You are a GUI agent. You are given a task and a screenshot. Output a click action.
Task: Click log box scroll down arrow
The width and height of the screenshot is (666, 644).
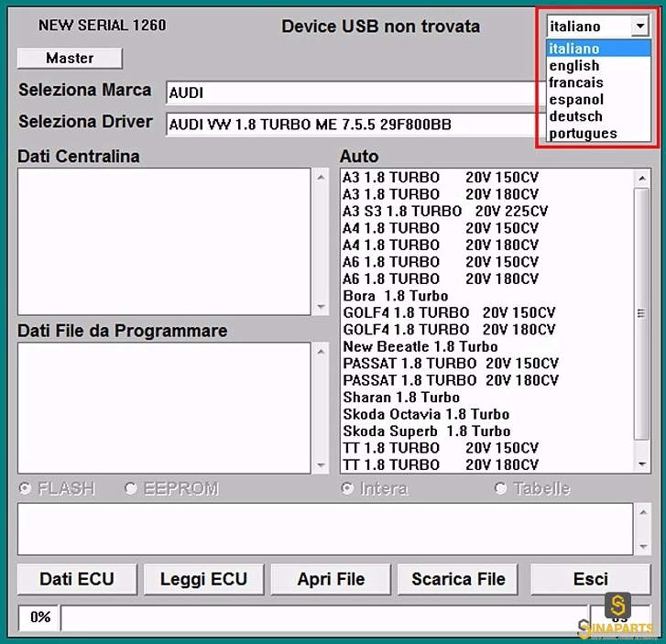tap(643, 546)
